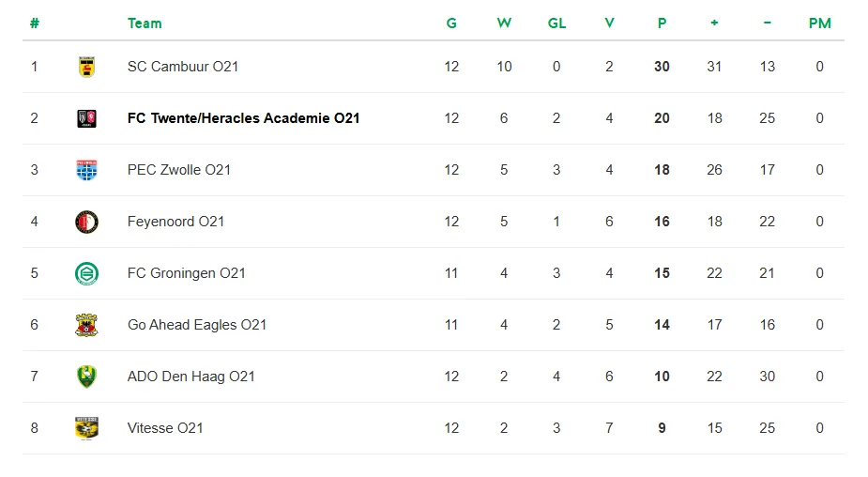
Task: Click the ADO Den Haag O21 shield
Action: [86, 377]
